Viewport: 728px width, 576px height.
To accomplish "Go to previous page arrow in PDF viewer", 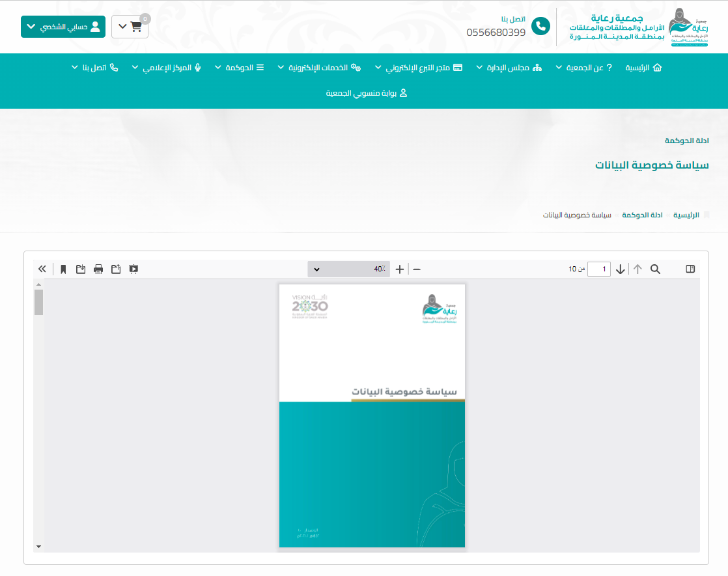I will 637,269.
